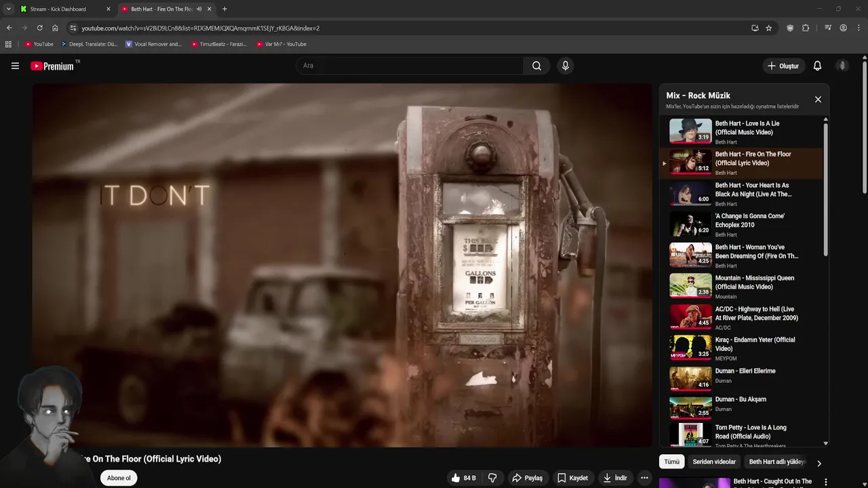View site information icon in address bar
The height and width of the screenshot is (488, 868).
pos(73,28)
